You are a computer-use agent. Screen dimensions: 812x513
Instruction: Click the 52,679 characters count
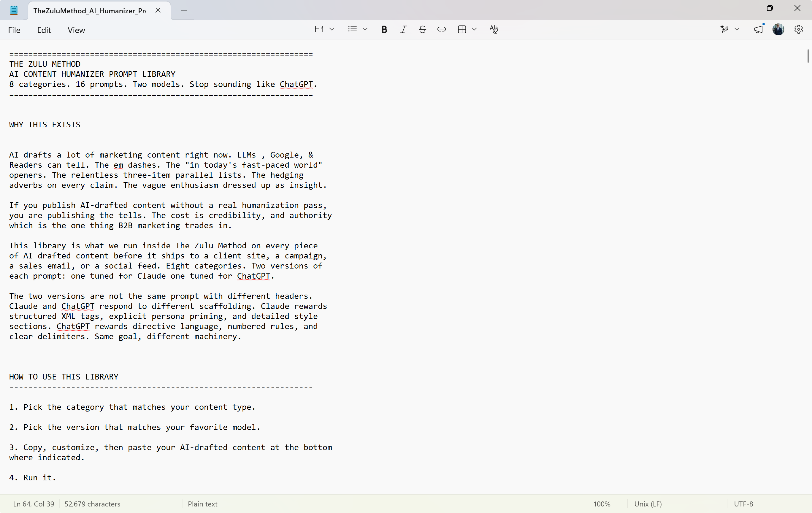click(92, 504)
